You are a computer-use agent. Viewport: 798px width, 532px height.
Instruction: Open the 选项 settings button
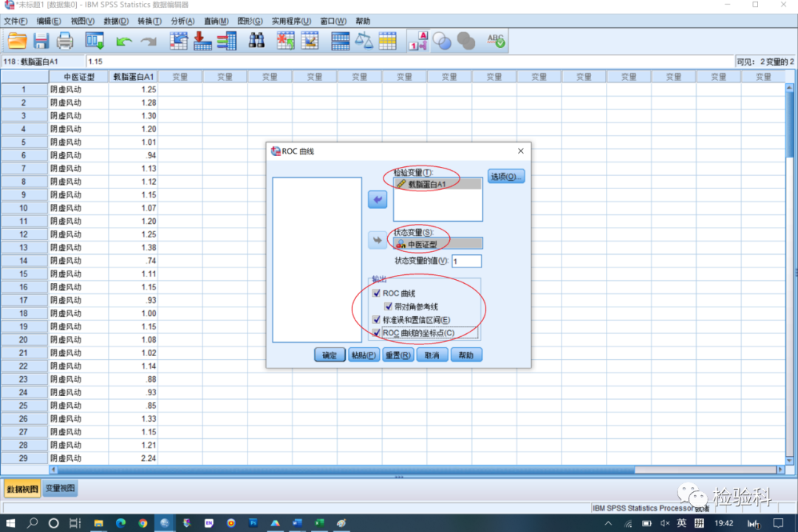pos(506,177)
